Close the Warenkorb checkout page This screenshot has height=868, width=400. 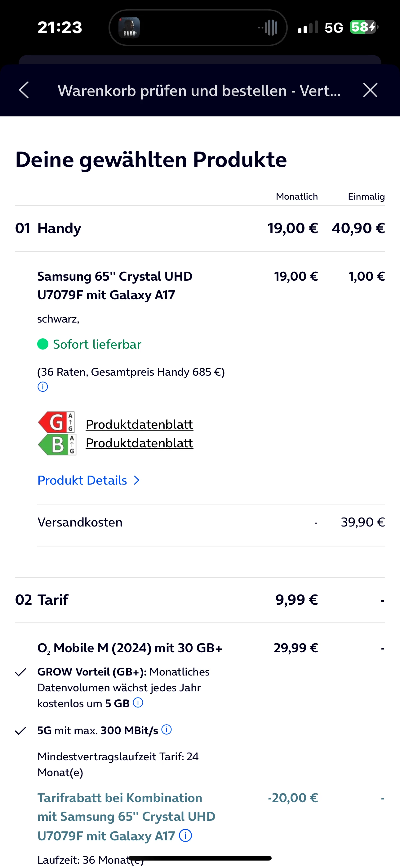coord(370,90)
